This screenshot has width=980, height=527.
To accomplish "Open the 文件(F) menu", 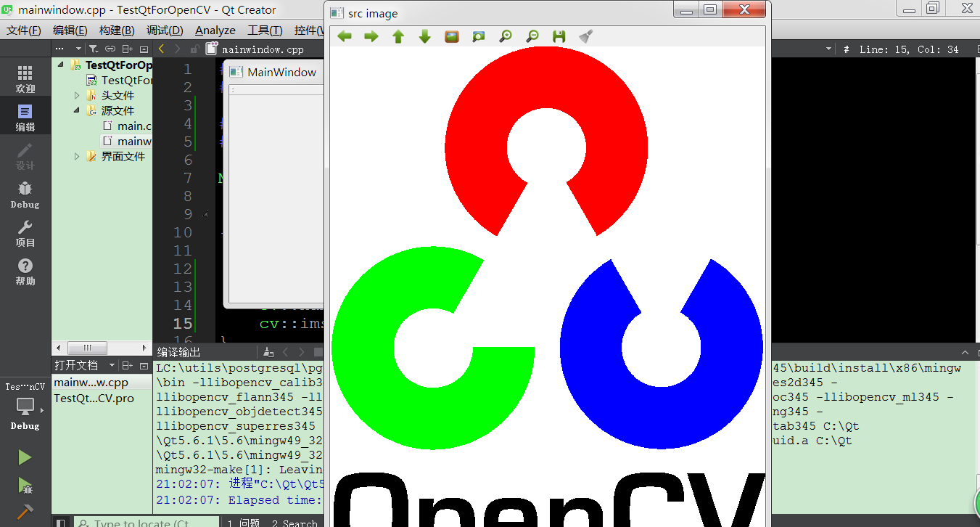I will (25, 30).
